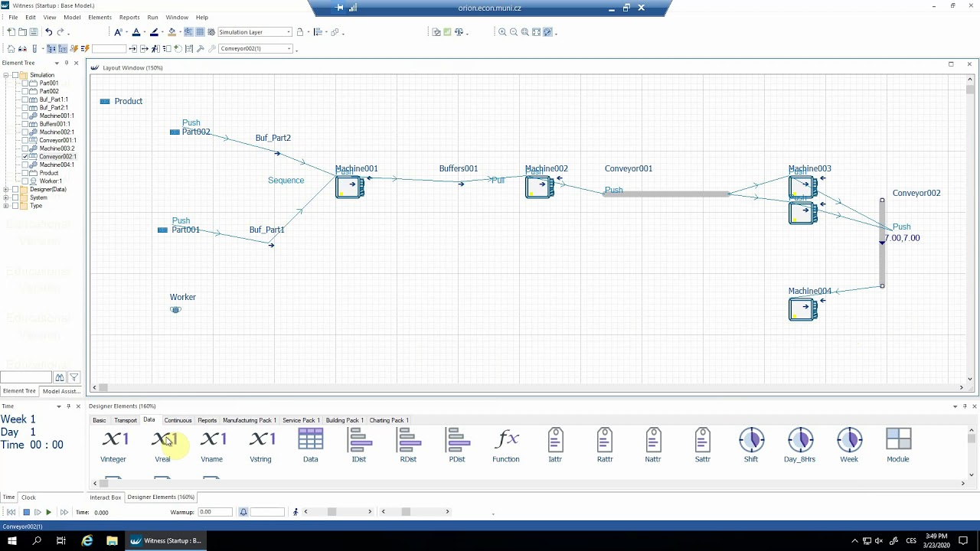Select the Shift element icon

752,439
